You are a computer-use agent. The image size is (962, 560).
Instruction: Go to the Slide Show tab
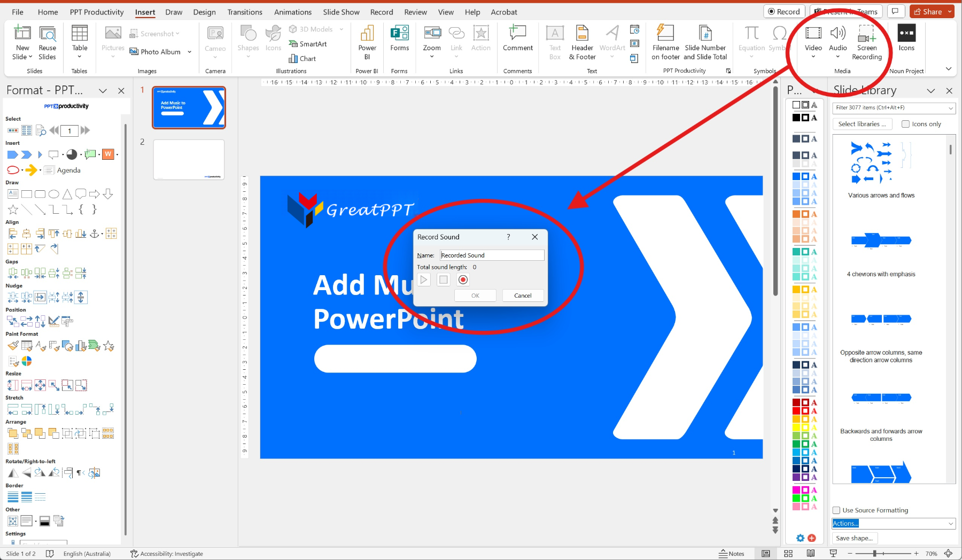point(341,12)
